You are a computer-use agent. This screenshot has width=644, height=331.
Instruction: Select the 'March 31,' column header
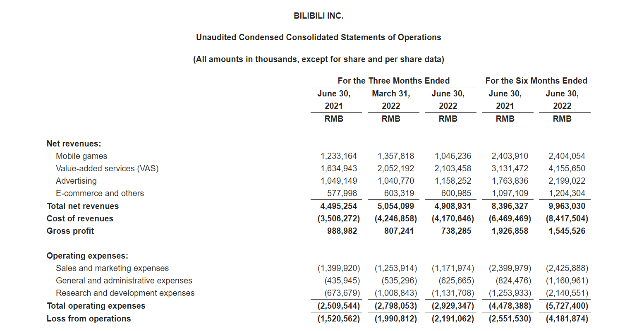[x=391, y=94]
